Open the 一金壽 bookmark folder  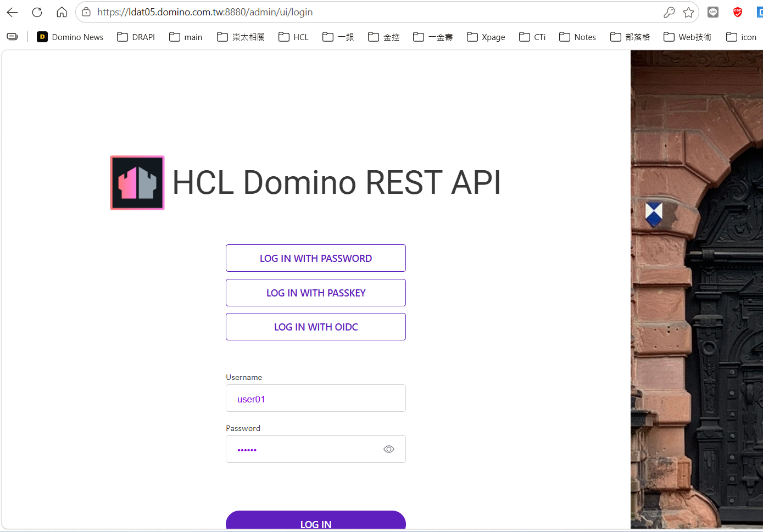click(433, 37)
